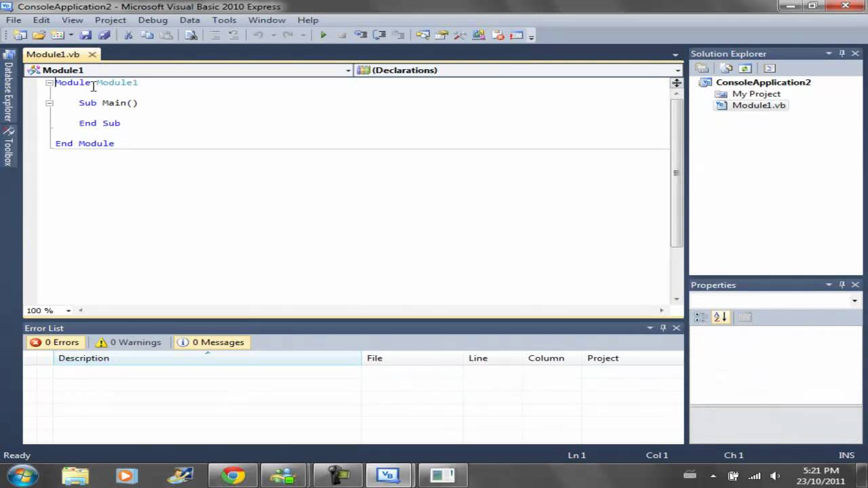Screen dimensions: 868x488
Task: Open the Add New Item dropdown arrow
Action: [71, 35]
